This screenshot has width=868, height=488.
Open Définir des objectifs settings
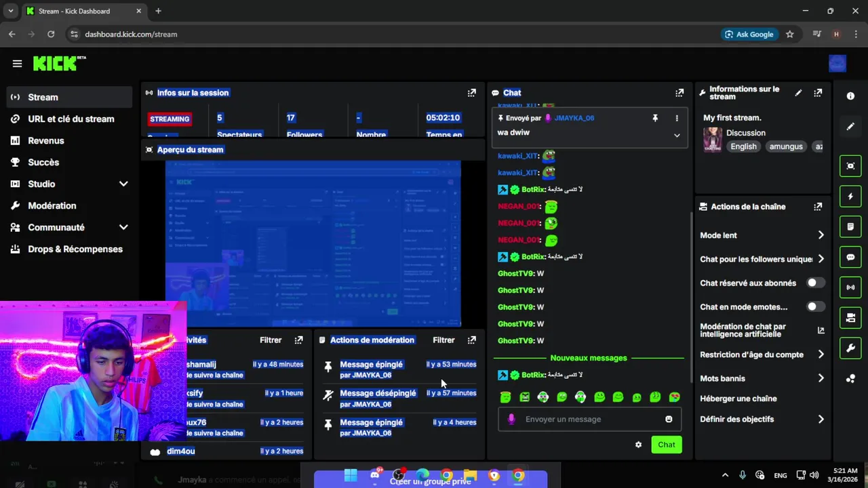pyautogui.click(x=762, y=419)
